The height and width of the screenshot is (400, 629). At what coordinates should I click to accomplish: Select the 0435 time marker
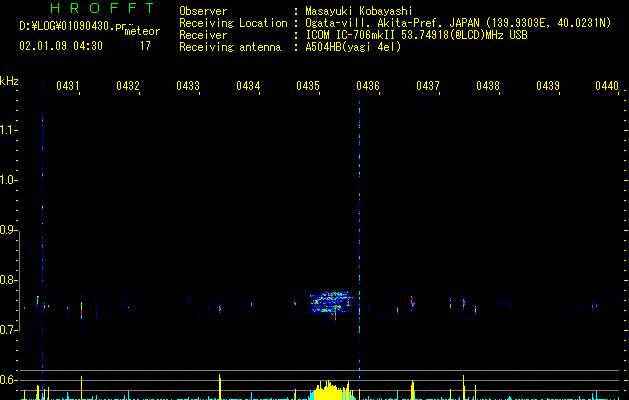[308, 86]
